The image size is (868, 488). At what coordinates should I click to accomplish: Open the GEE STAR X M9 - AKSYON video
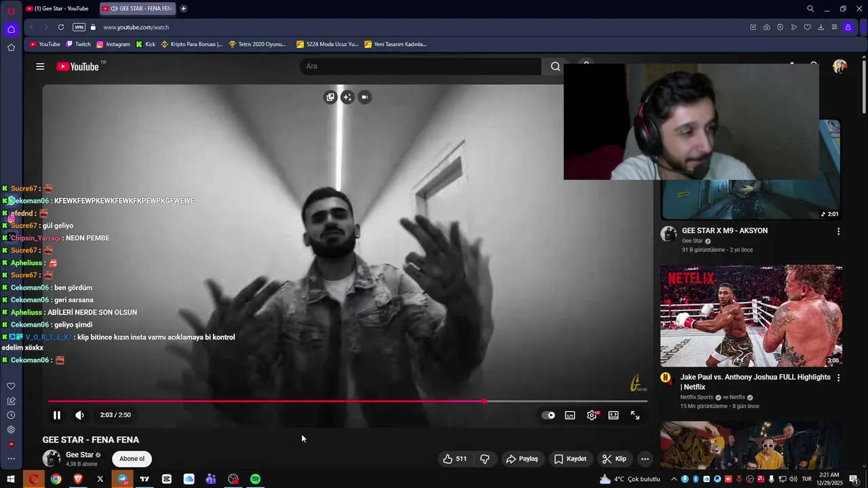[724, 230]
